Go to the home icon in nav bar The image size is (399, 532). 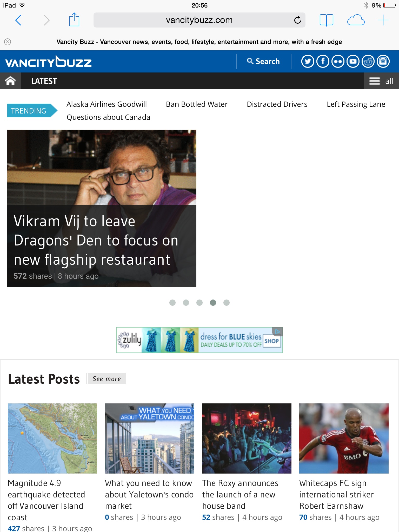pos(10,81)
